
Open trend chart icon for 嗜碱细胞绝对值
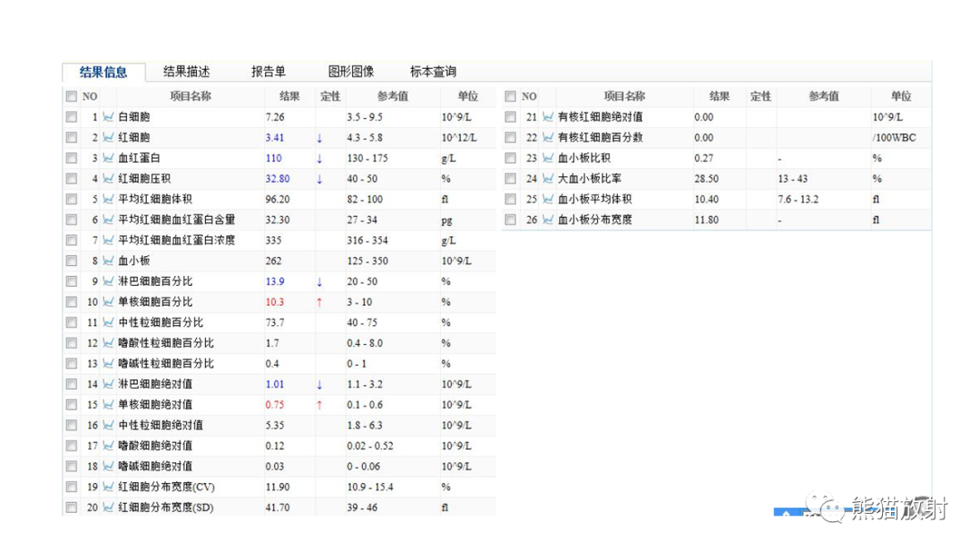(x=108, y=467)
